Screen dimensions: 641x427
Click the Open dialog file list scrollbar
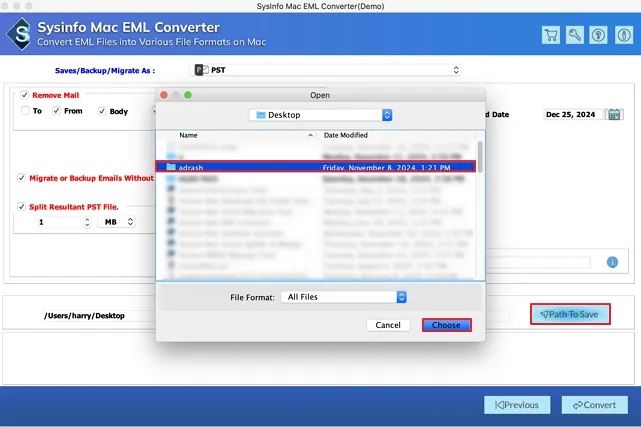[x=480, y=157]
